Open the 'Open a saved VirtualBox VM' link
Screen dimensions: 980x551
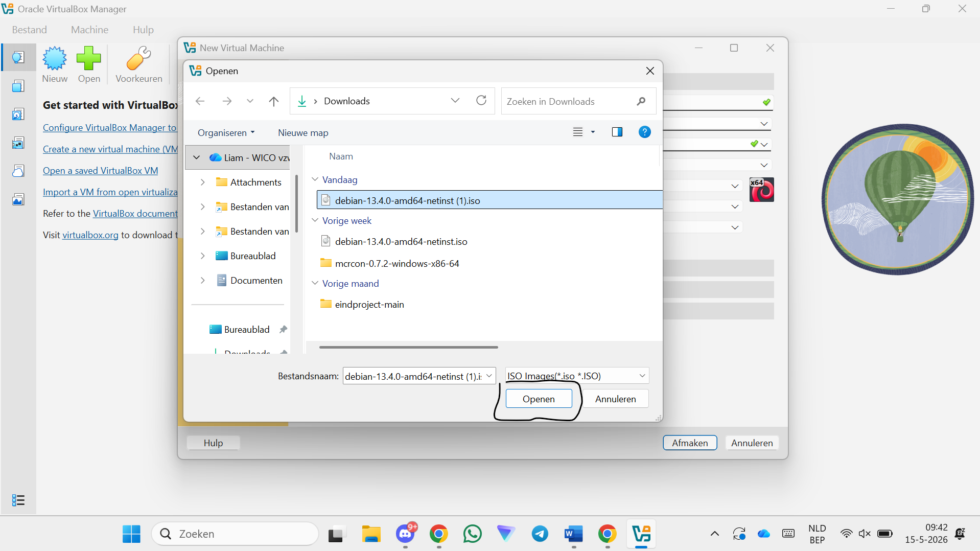101,171
